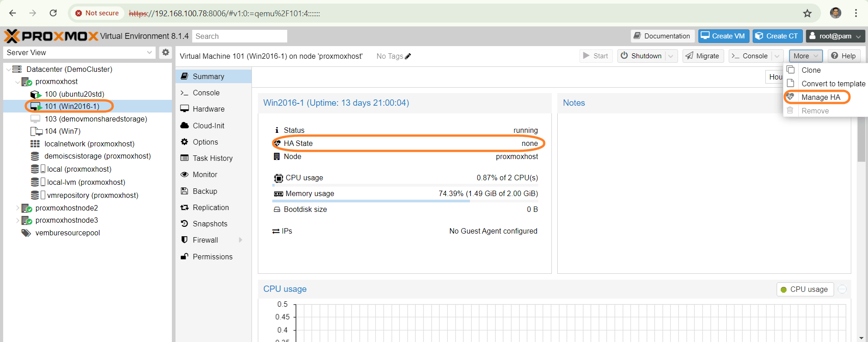
Task: Click the building icon beside Node
Action: [x=277, y=156]
